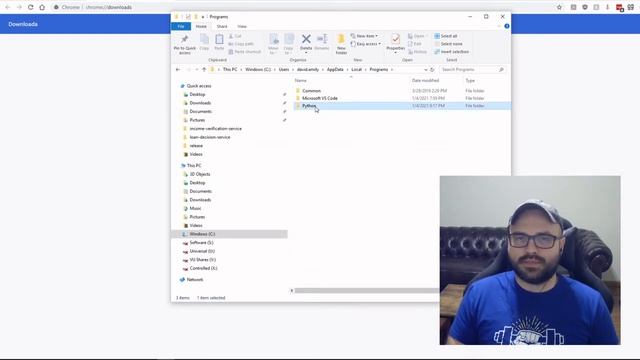Select Software (S:) drive in navigation pane
Image resolution: width=640 pixels, height=360 pixels.
(x=201, y=242)
